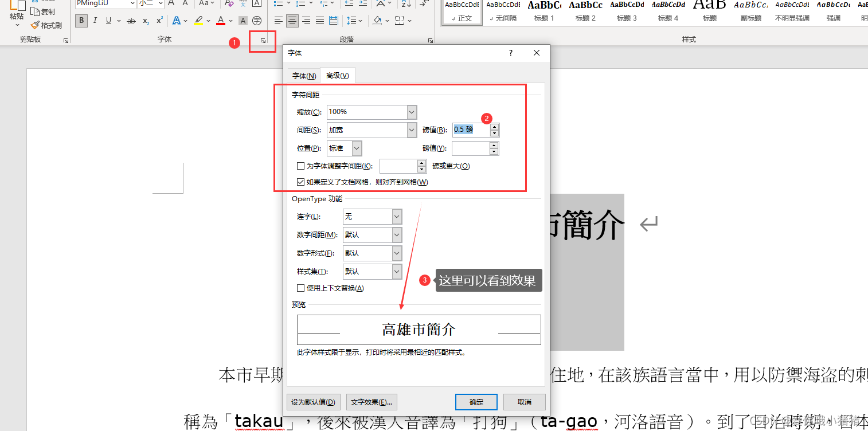Open the 缩放 dropdown set to 100%
Viewport: 868px width, 431px height.
tap(411, 112)
